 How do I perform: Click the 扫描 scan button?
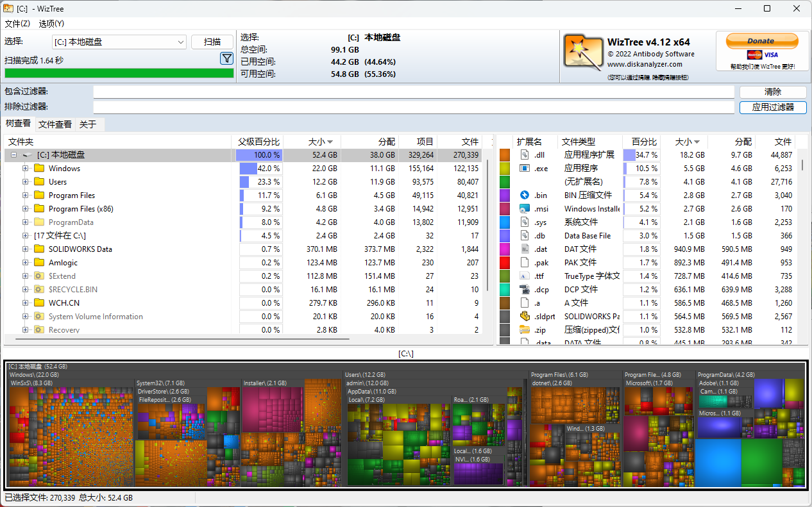point(212,42)
